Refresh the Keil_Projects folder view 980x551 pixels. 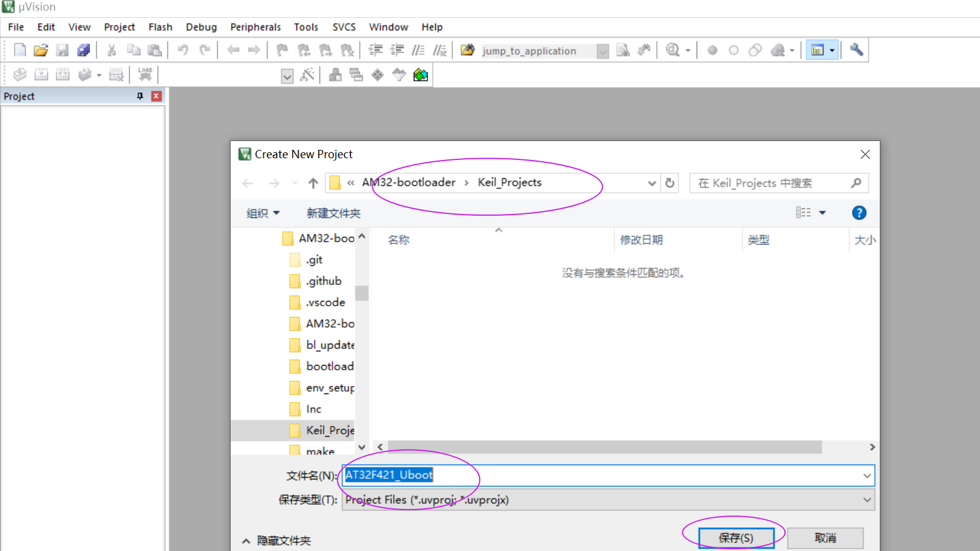670,183
